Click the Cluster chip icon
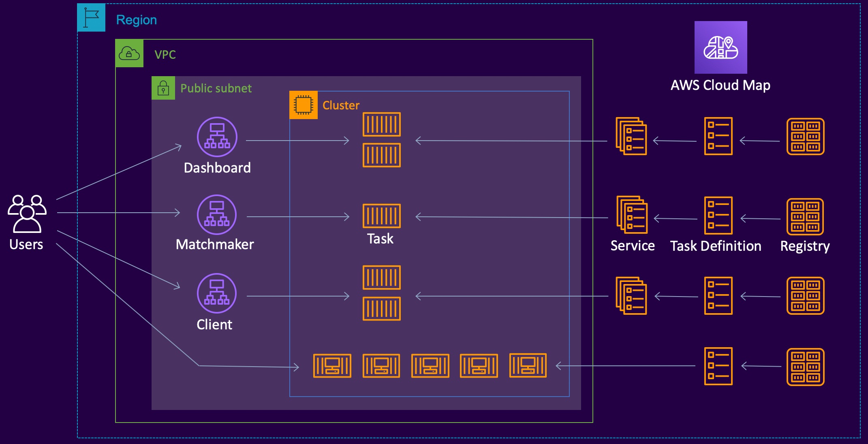Screen dimensions: 868x444 pos(304,105)
